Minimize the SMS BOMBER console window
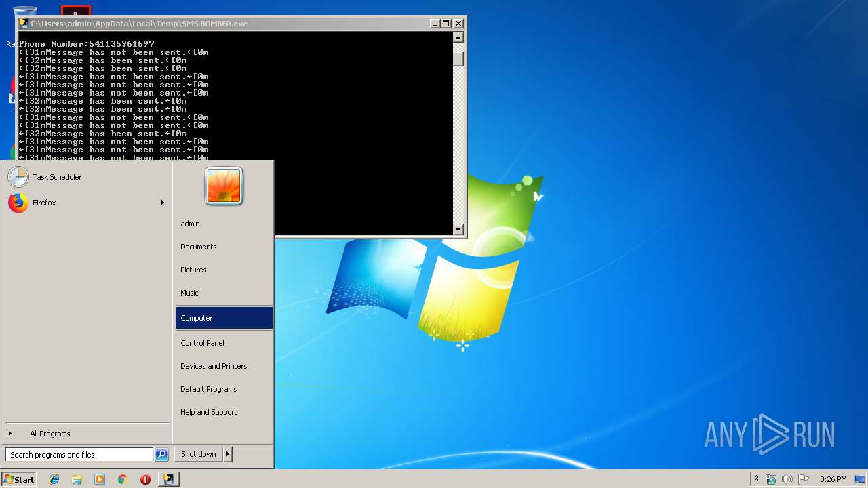Screen dimensions: 868x488 click(x=435, y=23)
